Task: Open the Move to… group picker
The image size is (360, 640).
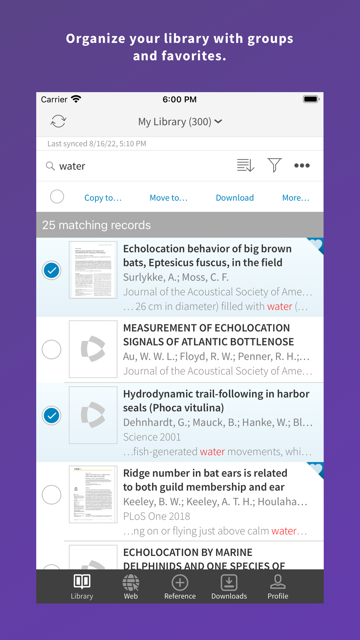Action: (168, 198)
